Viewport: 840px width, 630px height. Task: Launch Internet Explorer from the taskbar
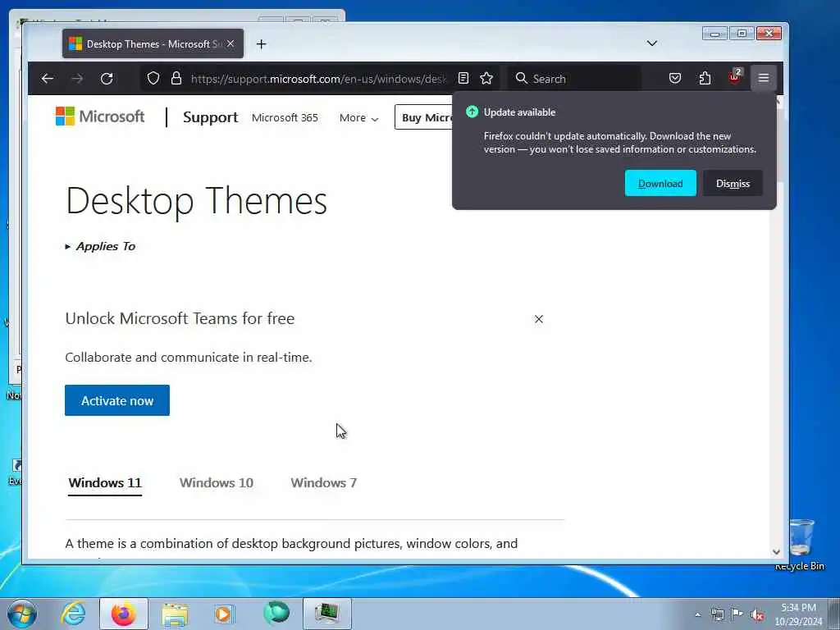click(x=73, y=614)
